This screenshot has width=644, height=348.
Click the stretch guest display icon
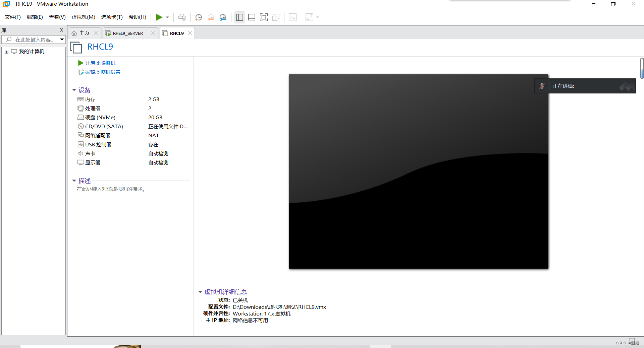pos(309,17)
